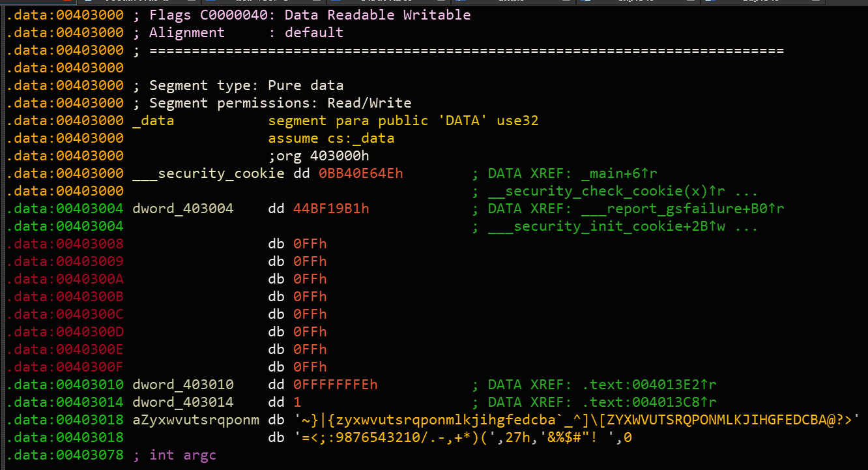
Task: Click the segment para public 'DATA' use32 text
Action: click(x=403, y=121)
